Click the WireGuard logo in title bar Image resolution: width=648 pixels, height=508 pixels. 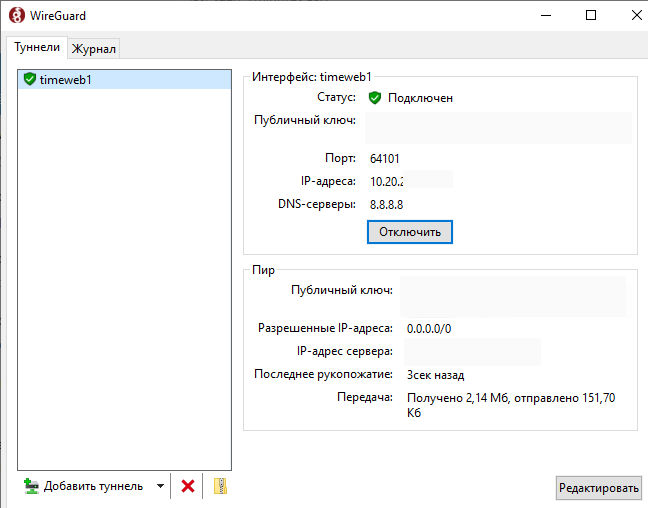(17, 16)
